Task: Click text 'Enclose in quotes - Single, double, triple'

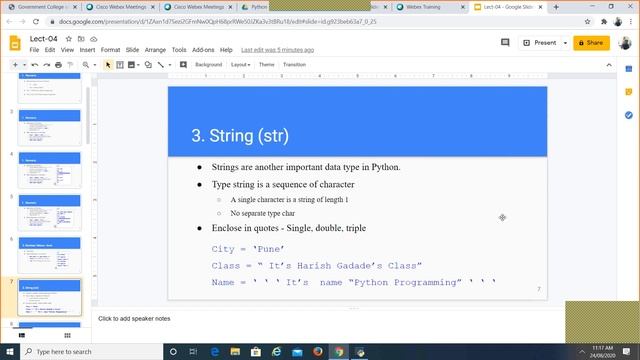Action: (x=289, y=228)
